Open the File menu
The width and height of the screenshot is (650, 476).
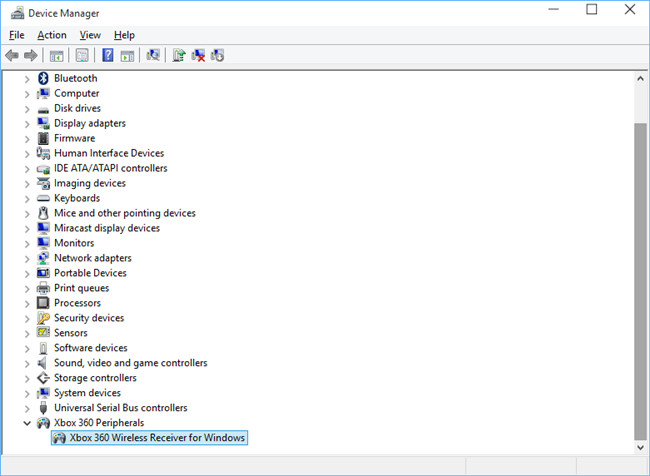click(17, 35)
